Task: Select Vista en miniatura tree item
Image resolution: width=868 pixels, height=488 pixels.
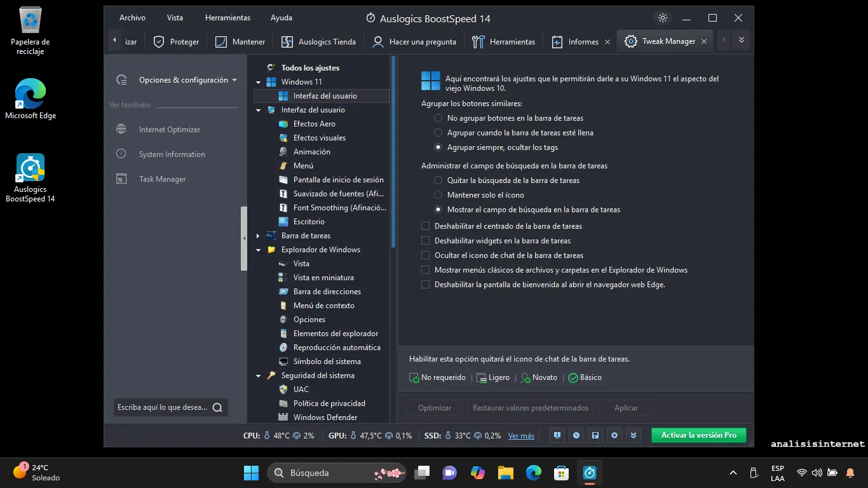Action: point(323,278)
